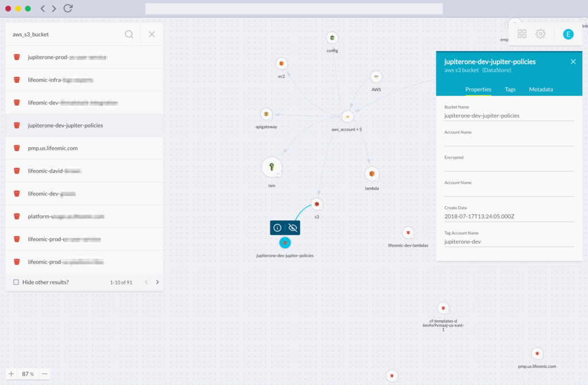Screen dimensions: 588x385
Task: Select the AWS node on graph
Action: pos(376,77)
